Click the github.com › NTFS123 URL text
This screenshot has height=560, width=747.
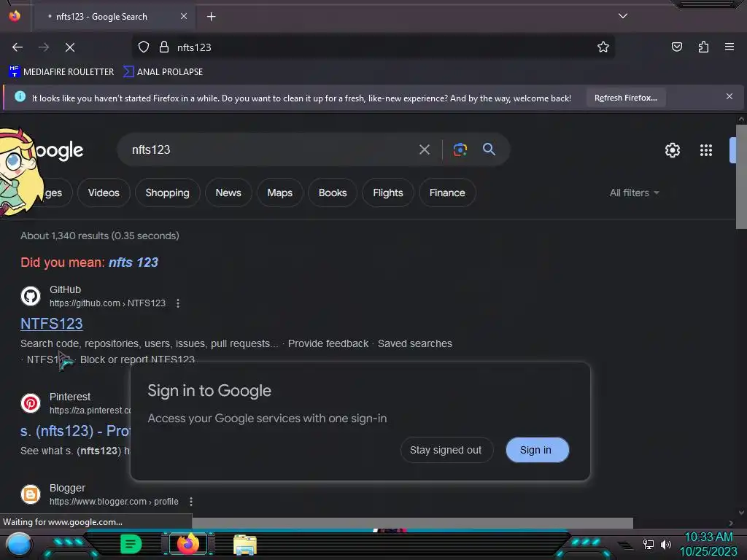point(107,303)
